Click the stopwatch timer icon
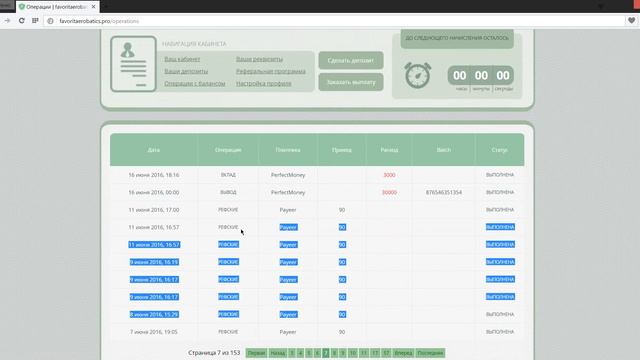 (x=418, y=75)
